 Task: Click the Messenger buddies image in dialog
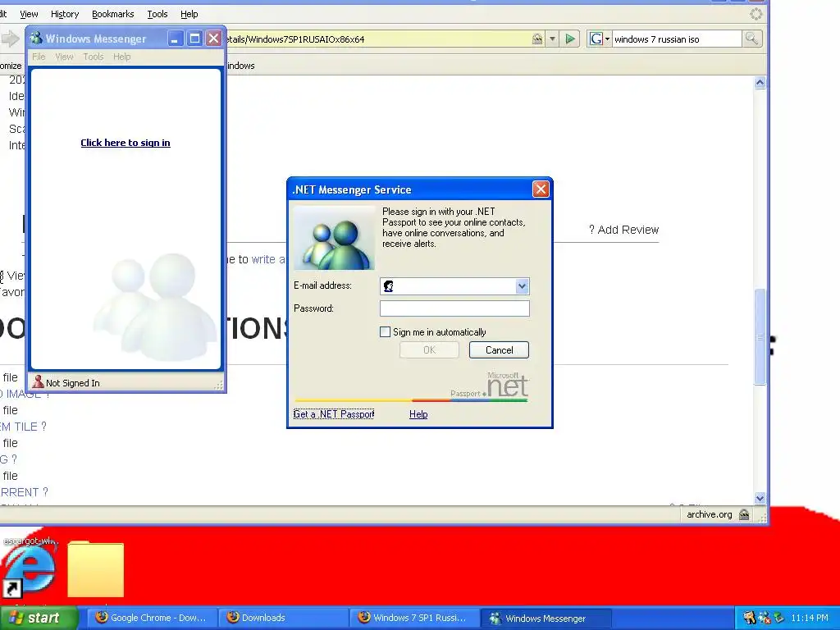[335, 237]
